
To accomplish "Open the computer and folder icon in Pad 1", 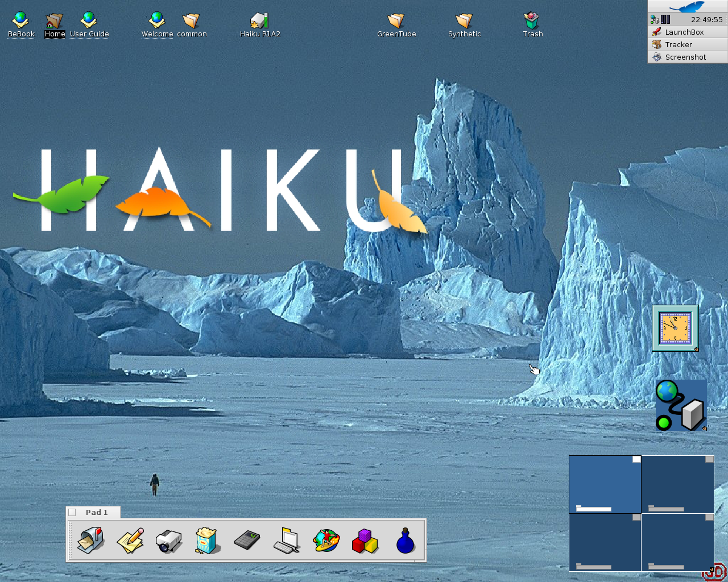I will [287, 540].
